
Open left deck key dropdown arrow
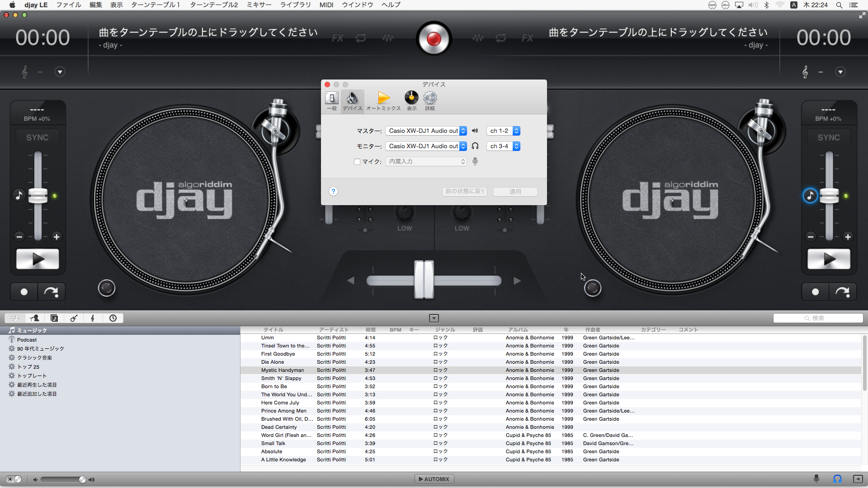tap(60, 72)
